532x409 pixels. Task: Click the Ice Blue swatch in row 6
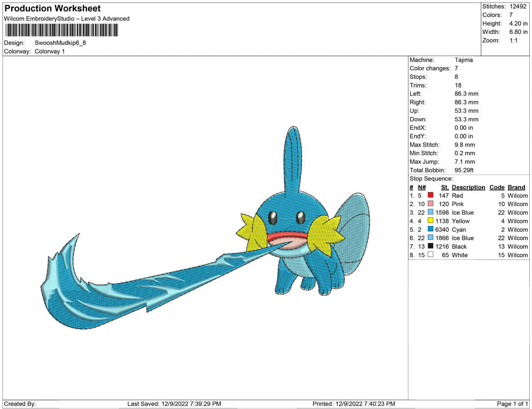pos(430,238)
